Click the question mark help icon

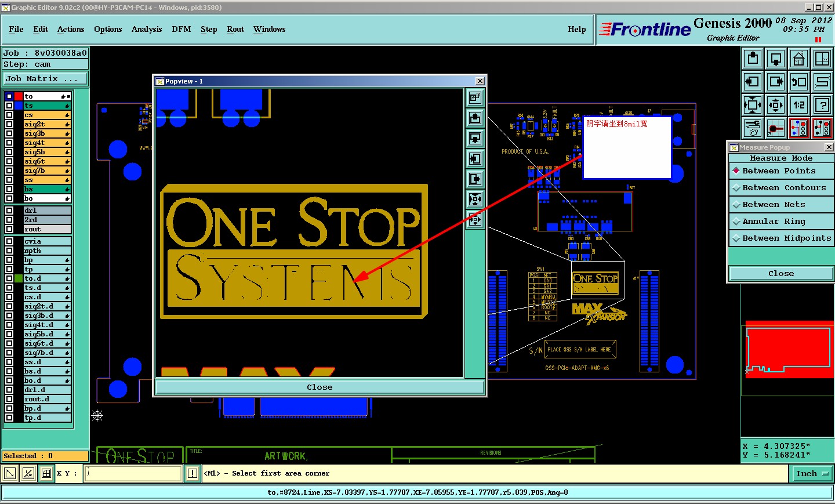[822, 105]
